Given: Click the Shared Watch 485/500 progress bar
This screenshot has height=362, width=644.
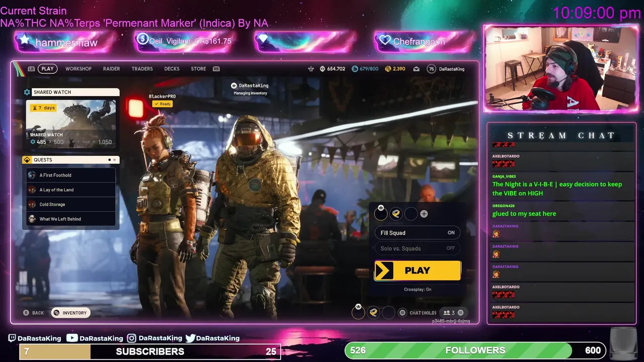Looking at the screenshot, I should (71, 142).
